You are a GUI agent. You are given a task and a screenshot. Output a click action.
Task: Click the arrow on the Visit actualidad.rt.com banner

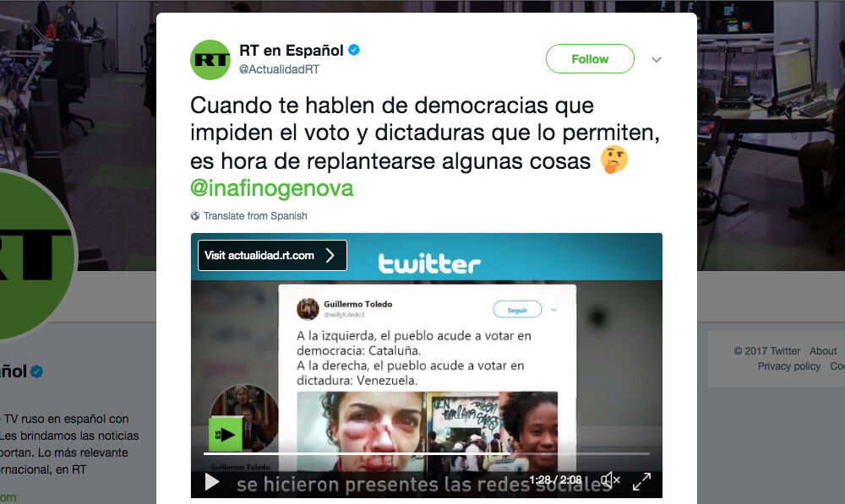point(330,255)
